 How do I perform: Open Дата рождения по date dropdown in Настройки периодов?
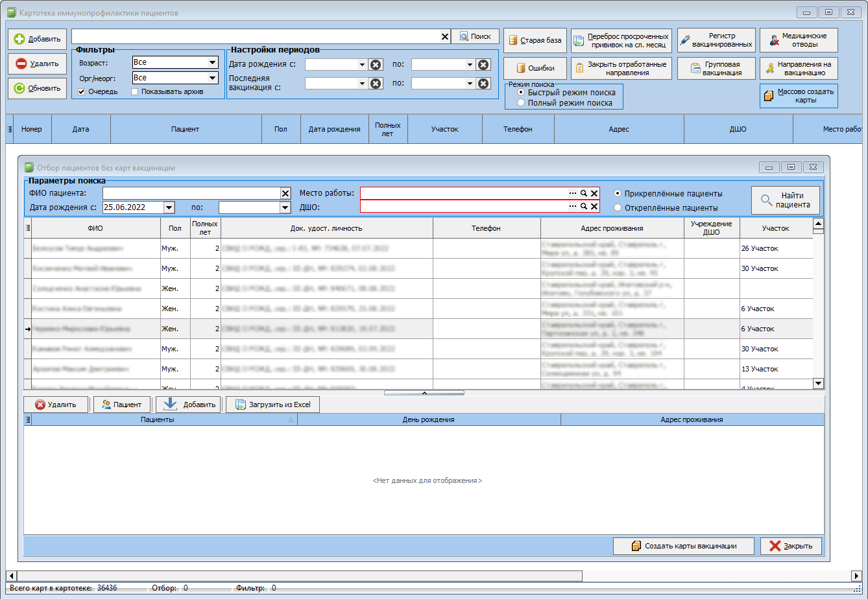[x=469, y=64]
